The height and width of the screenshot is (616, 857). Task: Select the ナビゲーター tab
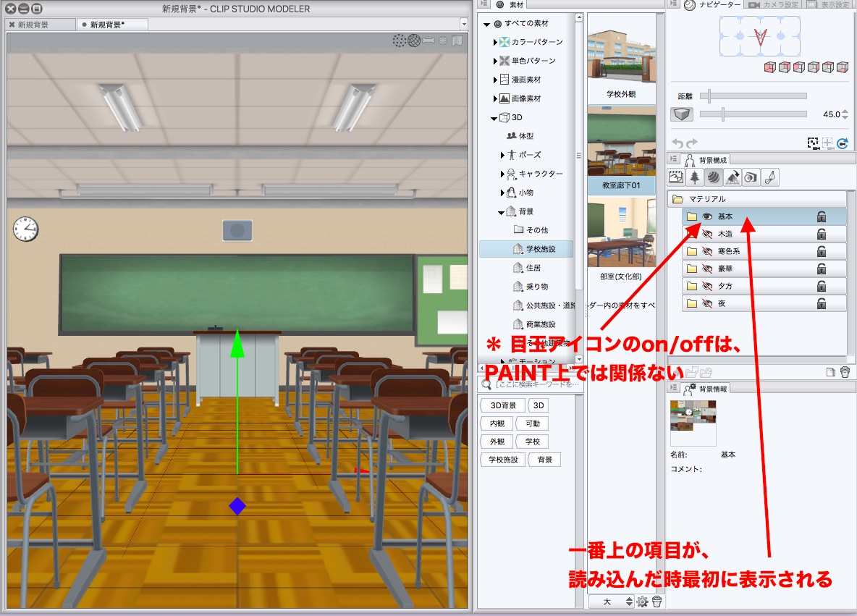coord(713,4)
